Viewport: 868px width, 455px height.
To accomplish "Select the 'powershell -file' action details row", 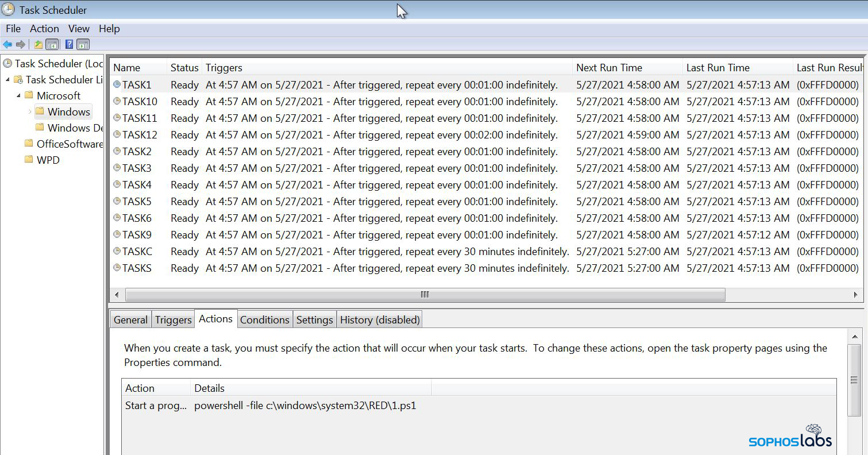I will 305,406.
